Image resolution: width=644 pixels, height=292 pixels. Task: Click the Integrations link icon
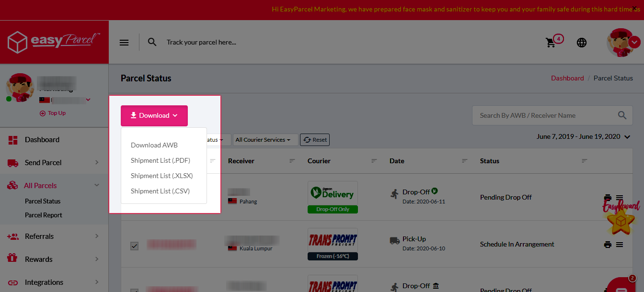pos(13,282)
